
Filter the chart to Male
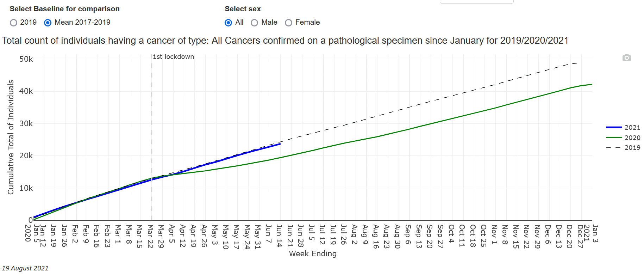[254, 23]
